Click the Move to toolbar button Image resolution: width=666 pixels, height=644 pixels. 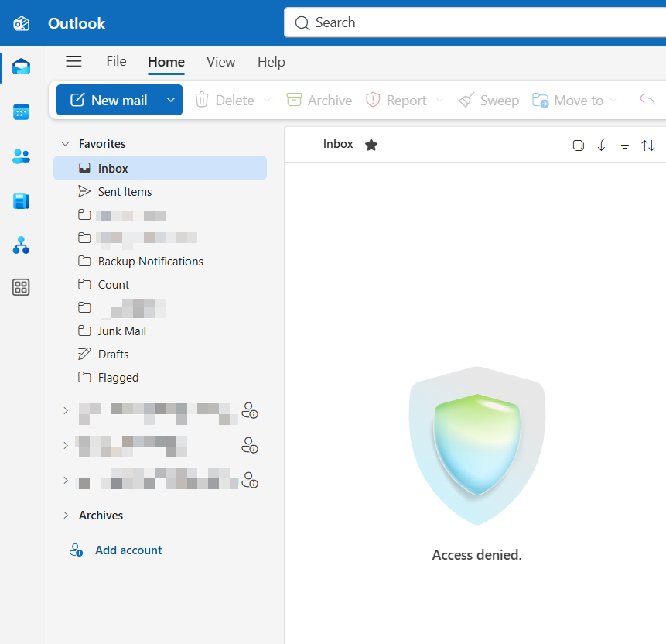tap(568, 101)
